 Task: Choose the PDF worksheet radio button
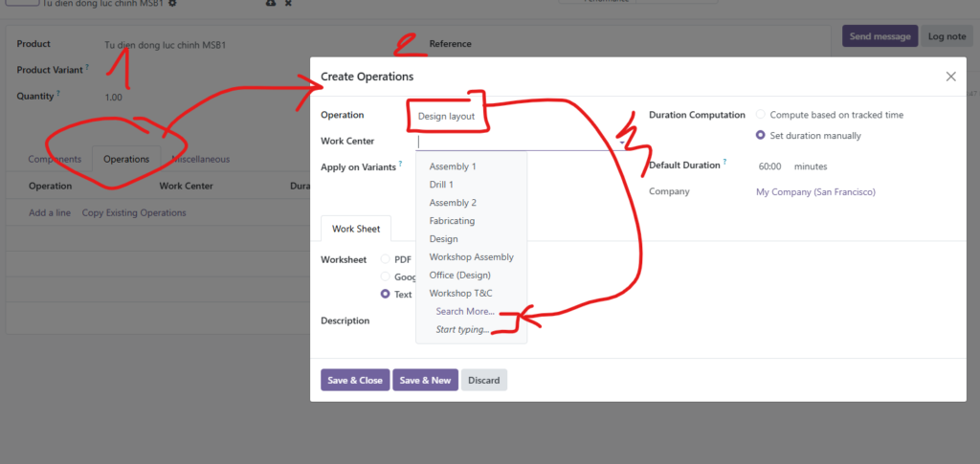[x=386, y=259]
